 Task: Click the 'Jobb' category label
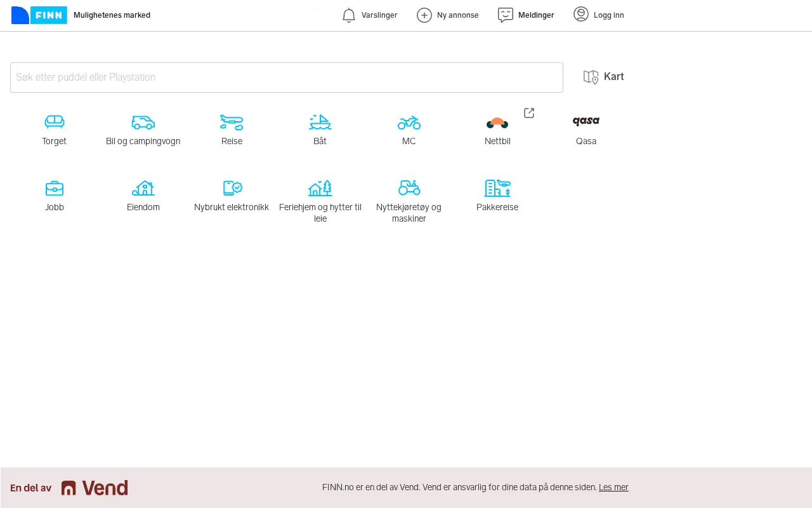(55, 207)
